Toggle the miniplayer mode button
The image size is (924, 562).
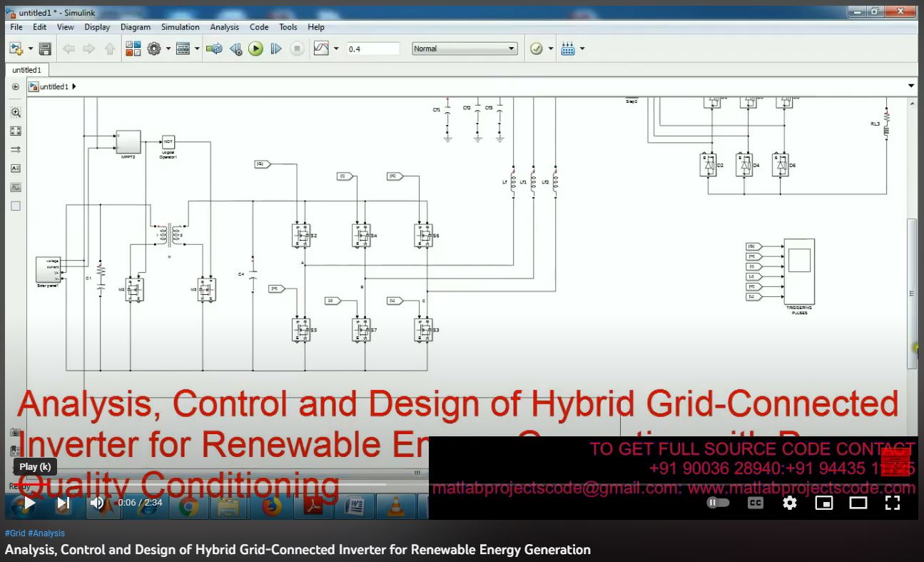click(823, 503)
